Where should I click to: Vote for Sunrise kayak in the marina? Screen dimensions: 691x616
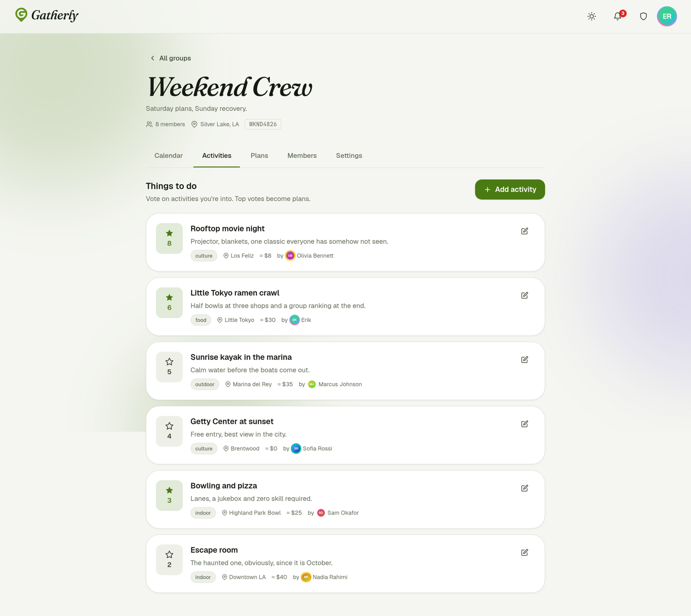[x=169, y=367]
